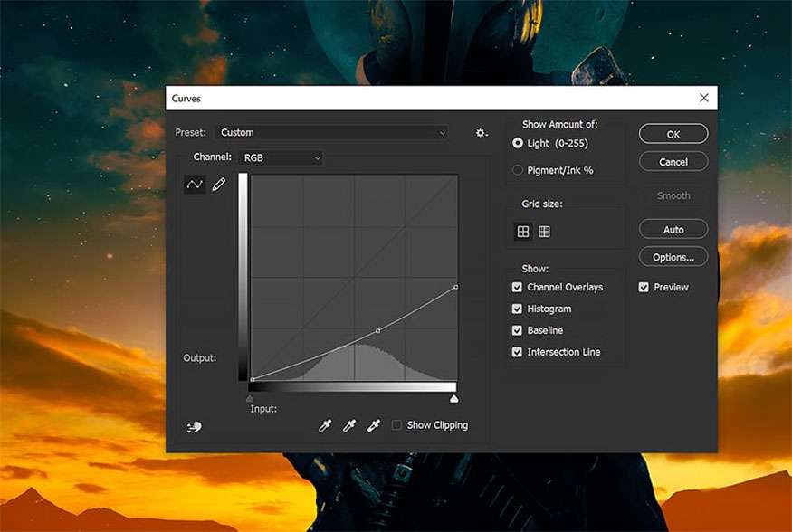Select the edit points curve tool
792x532 pixels.
point(195,185)
